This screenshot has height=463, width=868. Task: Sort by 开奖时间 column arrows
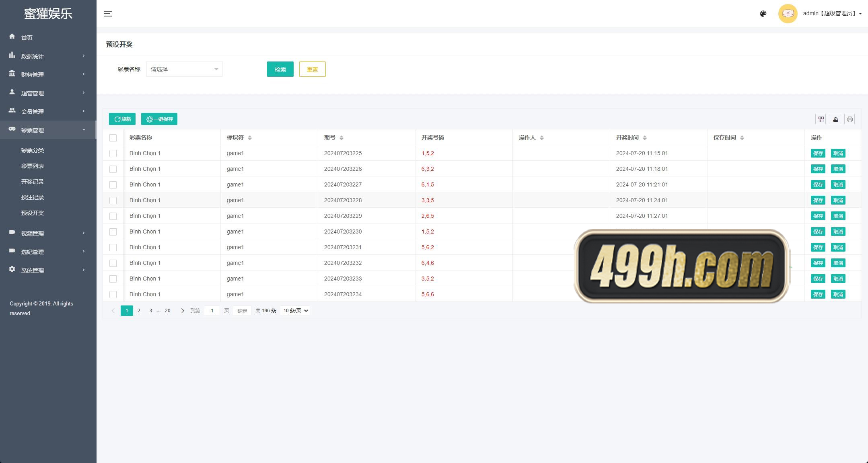645,138
